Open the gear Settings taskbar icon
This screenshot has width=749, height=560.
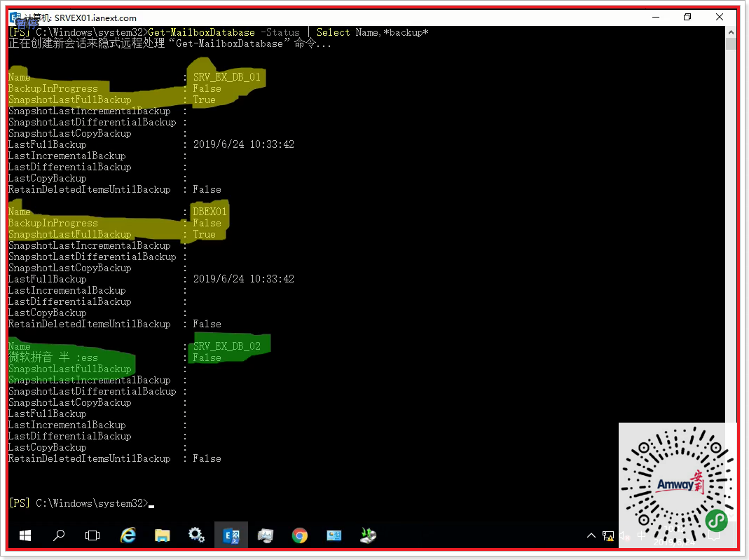click(196, 535)
